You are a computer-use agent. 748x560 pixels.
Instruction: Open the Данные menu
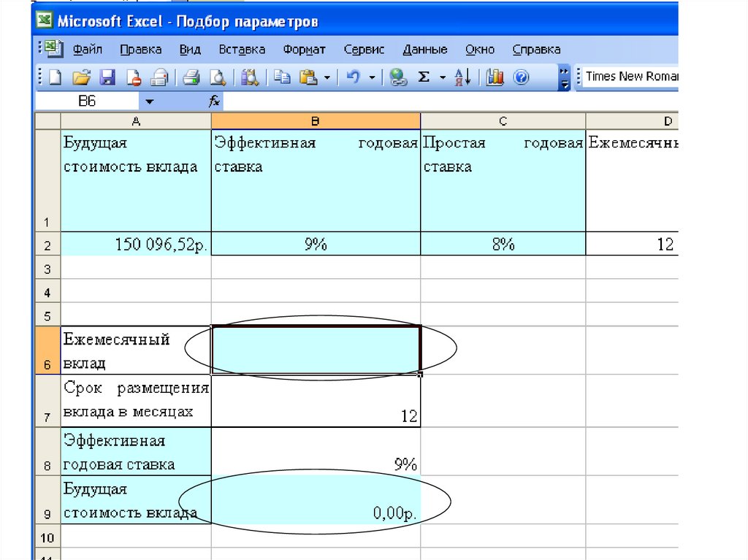pos(425,50)
